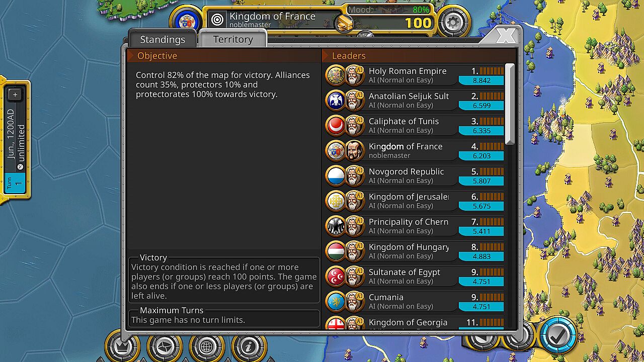
Task: Open the globe map icon
Action: pyautogui.click(x=206, y=346)
